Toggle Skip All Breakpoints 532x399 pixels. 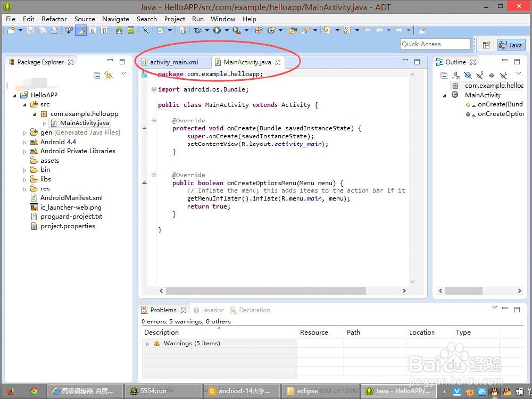[146, 30]
